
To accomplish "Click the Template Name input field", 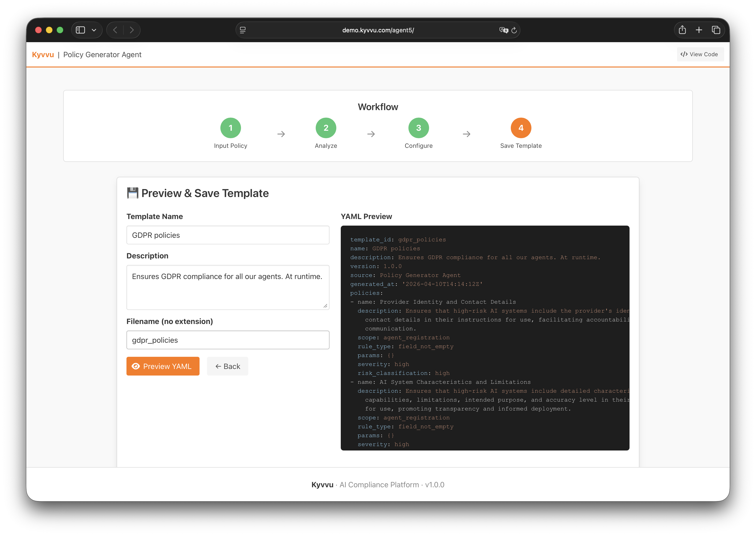I will point(227,235).
